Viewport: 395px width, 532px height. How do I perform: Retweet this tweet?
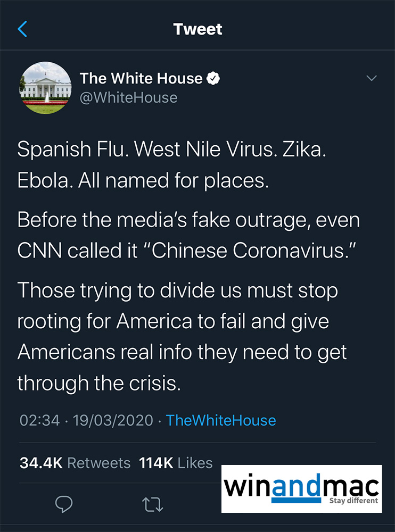153,503
